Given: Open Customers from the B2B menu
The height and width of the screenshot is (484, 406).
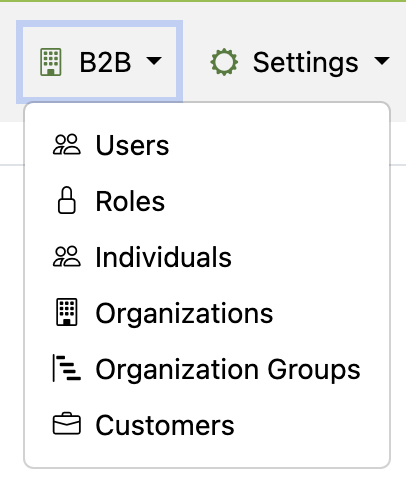Looking at the screenshot, I should [207, 425].
